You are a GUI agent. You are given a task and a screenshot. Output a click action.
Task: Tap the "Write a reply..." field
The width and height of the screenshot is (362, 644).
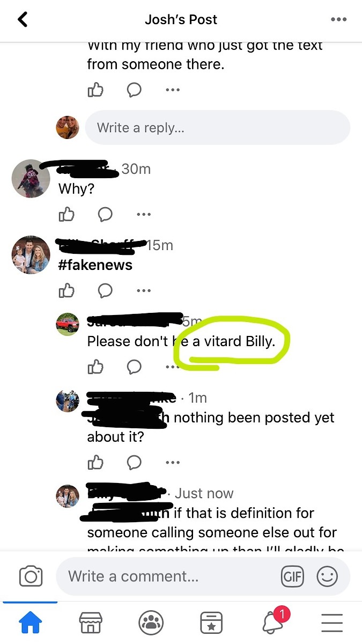(217, 128)
